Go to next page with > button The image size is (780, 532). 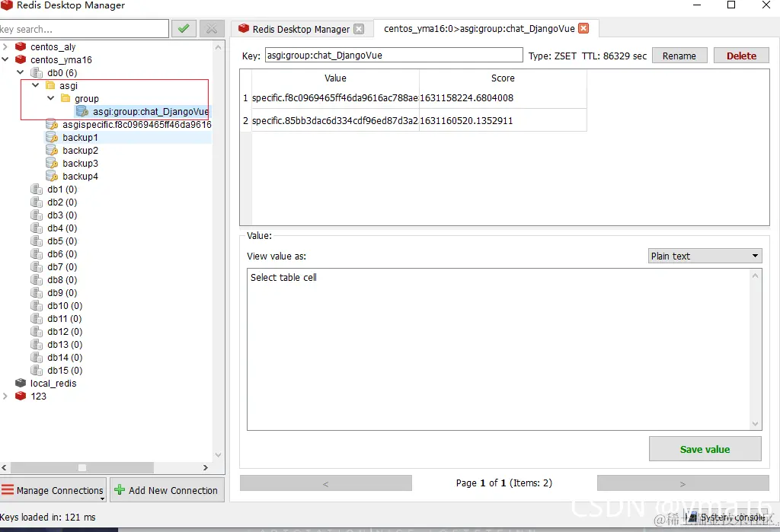point(683,483)
